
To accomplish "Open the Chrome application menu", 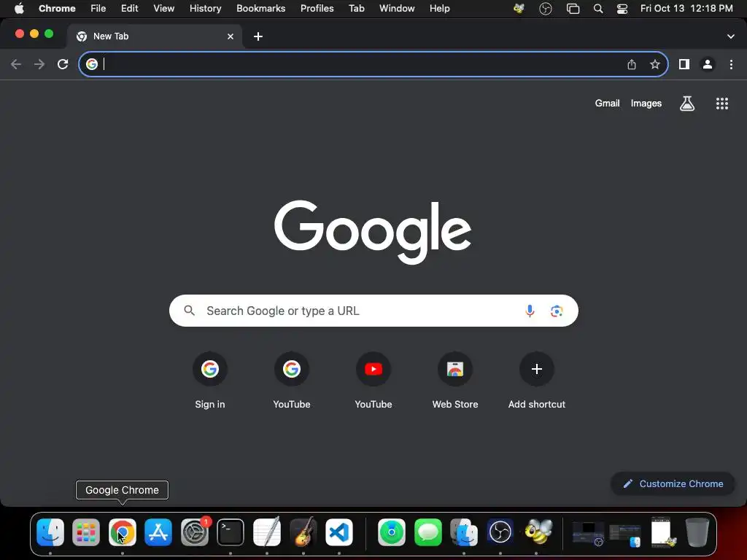I will coord(57,9).
